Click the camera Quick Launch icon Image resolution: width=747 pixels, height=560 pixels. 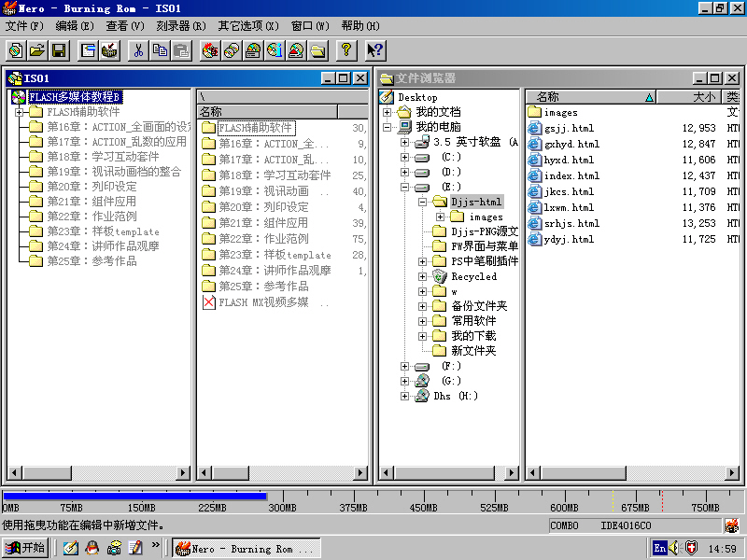(x=114, y=548)
